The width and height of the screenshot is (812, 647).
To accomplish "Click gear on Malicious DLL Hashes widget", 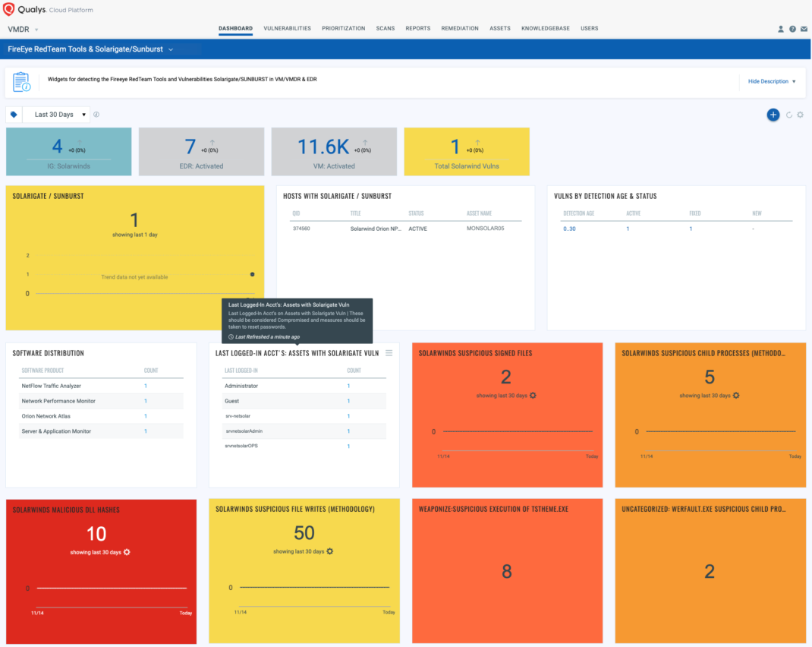I will 127,552.
